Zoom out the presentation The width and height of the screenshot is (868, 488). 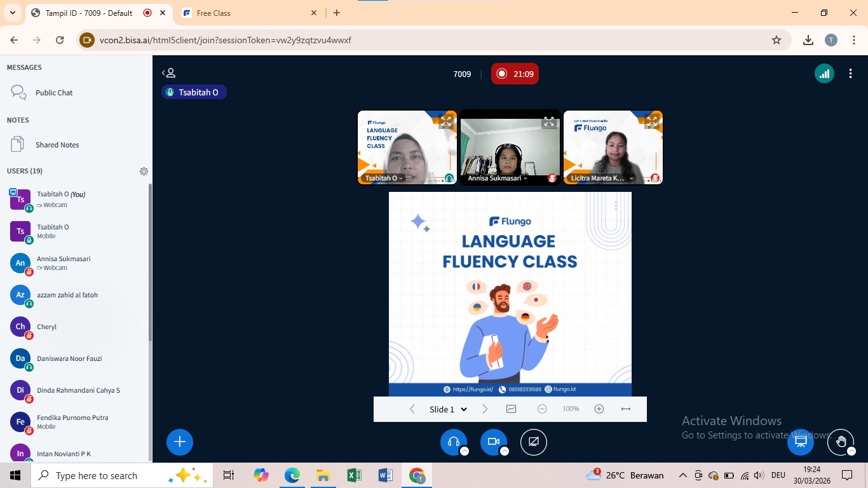pyautogui.click(x=542, y=409)
